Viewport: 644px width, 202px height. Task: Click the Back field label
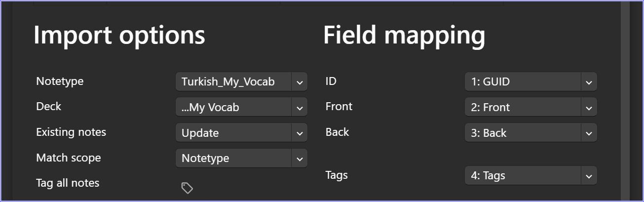coord(337,132)
